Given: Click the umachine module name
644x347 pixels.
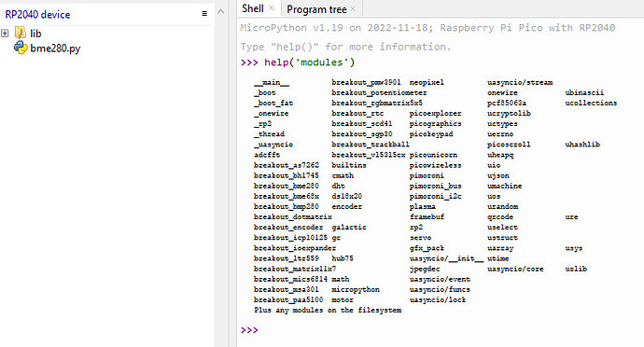Looking at the screenshot, I should 504,186.
